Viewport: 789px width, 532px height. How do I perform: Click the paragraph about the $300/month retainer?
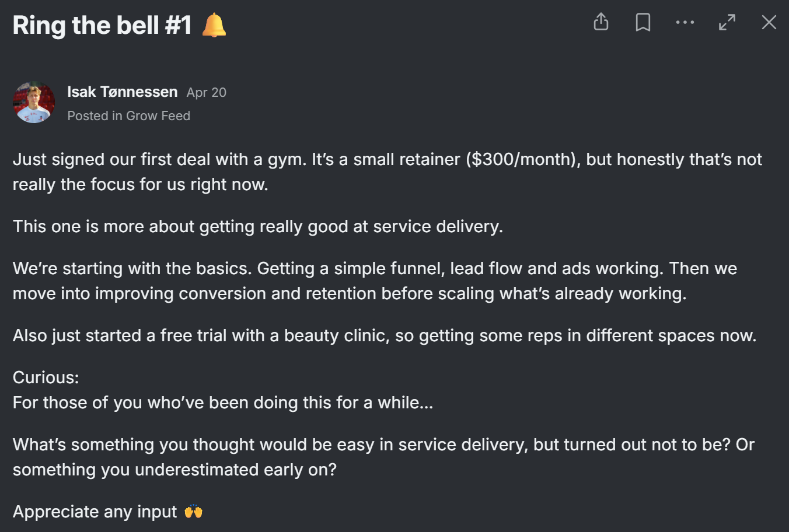click(x=387, y=171)
